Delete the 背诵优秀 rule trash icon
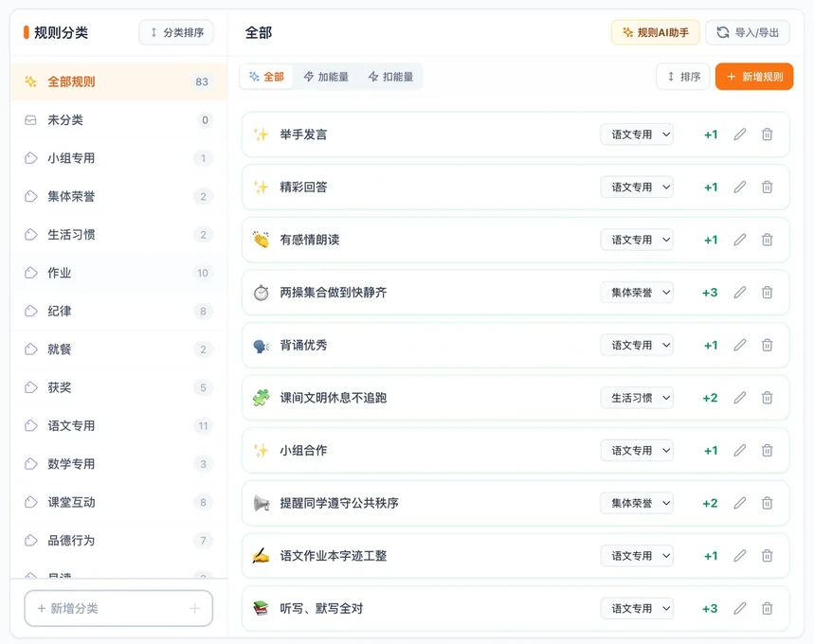This screenshot has height=644, width=814. [x=767, y=345]
